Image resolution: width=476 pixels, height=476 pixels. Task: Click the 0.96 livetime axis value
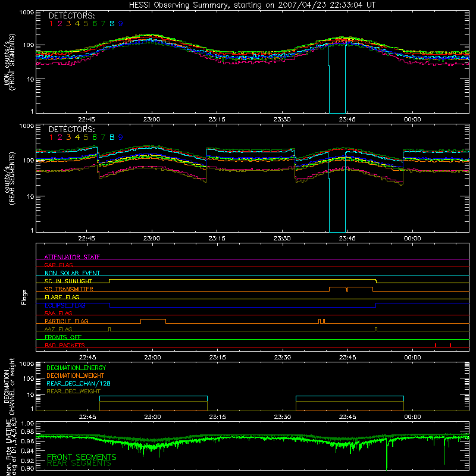pos(27,441)
